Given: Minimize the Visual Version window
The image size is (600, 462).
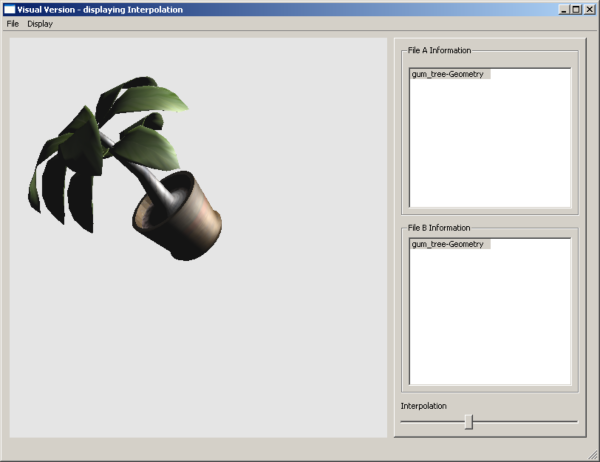Looking at the screenshot, I should click(563, 9).
